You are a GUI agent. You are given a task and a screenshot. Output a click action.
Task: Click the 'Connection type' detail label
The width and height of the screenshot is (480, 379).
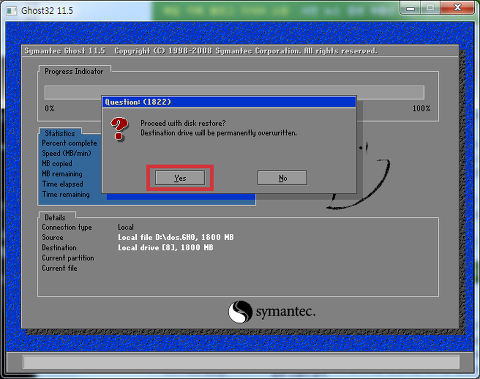[x=67, y=227]
